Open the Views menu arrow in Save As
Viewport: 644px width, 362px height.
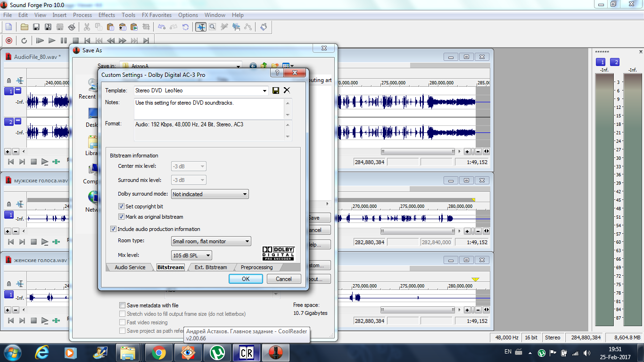tap(292, 66)
